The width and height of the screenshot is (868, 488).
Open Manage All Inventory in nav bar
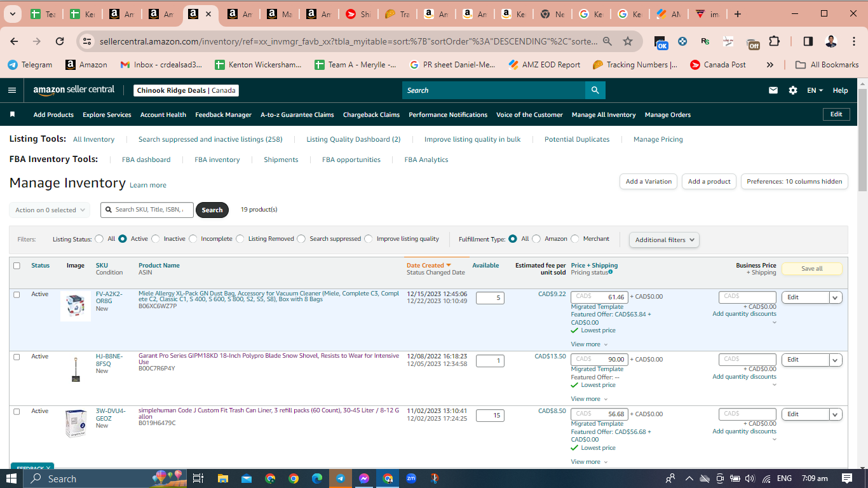pos(604,115)
